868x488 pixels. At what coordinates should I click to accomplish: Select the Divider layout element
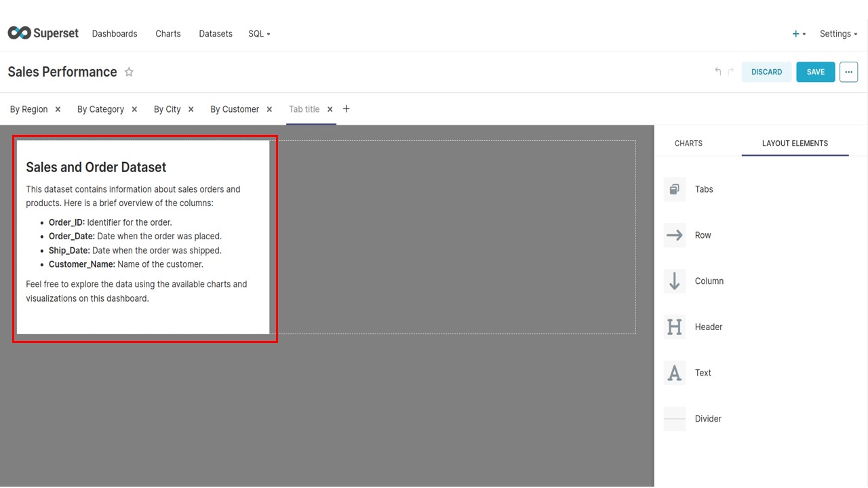pyautogui.click(x=708, y=419)
